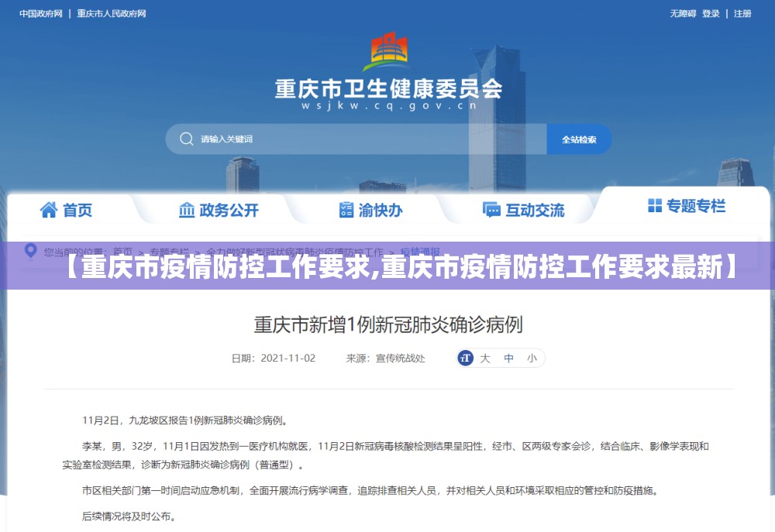Click the 注册 register link

(x=742, y=14)
